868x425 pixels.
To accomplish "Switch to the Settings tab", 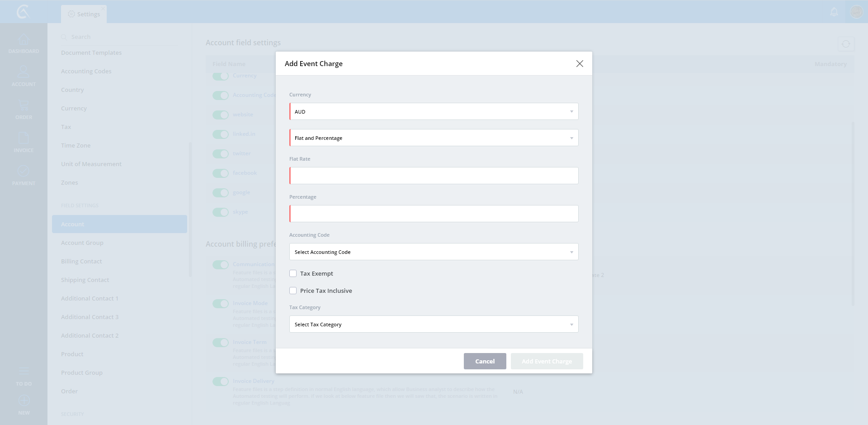I will click(x=84, y=14).
